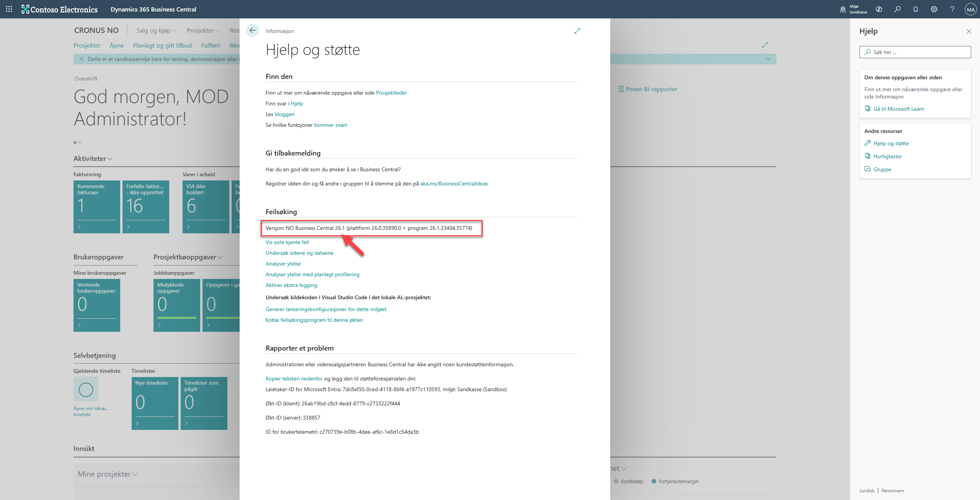980x500 pixels.
Task: Click Koble feilsøkingsprogram til denne økten
Action: point(314,320)
